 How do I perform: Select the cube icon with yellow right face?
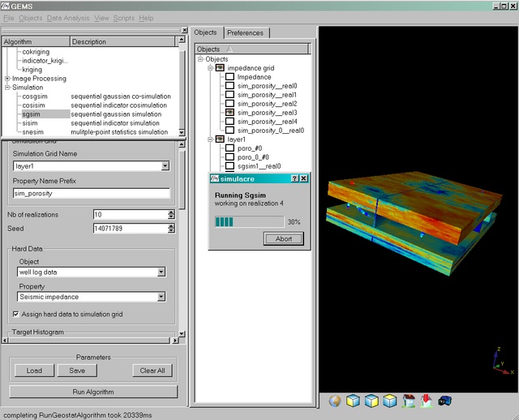(371, 401)
